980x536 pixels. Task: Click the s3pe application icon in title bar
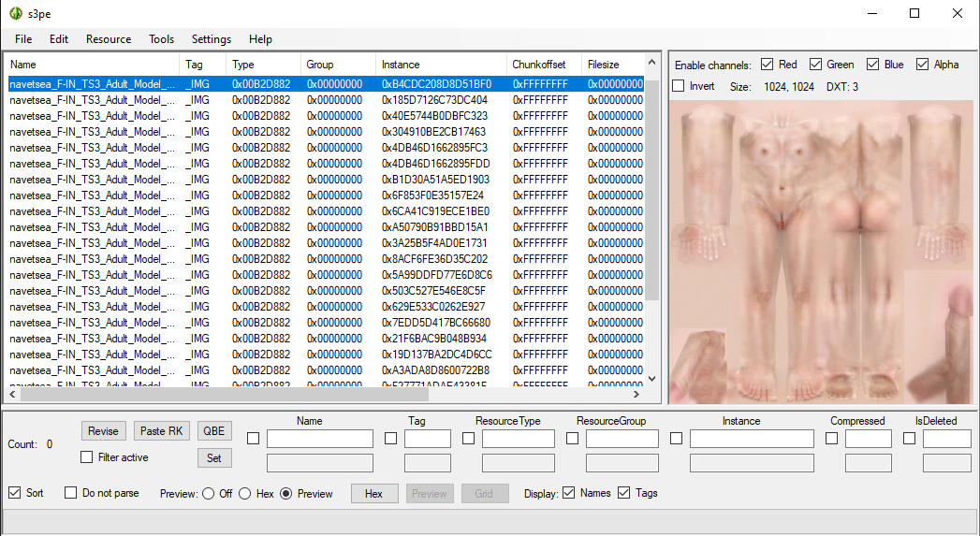(16, 13)
